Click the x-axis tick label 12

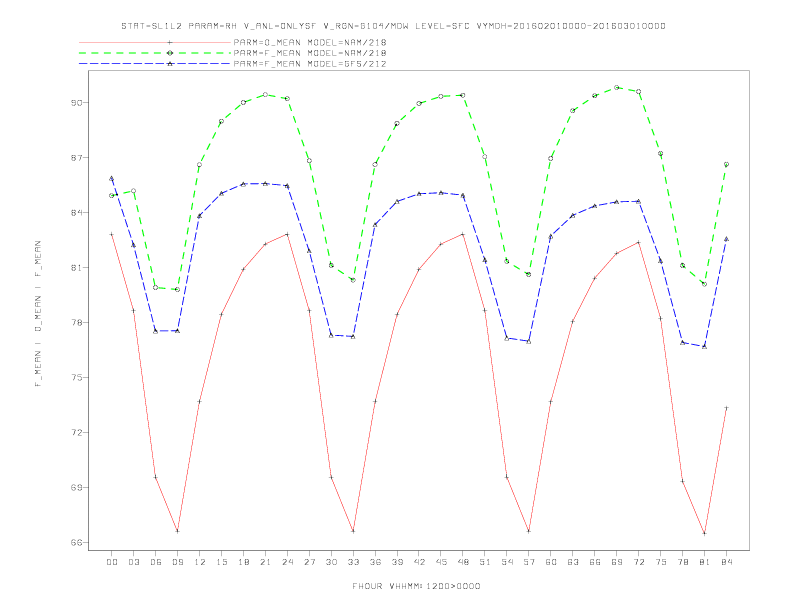click(200, 562)
